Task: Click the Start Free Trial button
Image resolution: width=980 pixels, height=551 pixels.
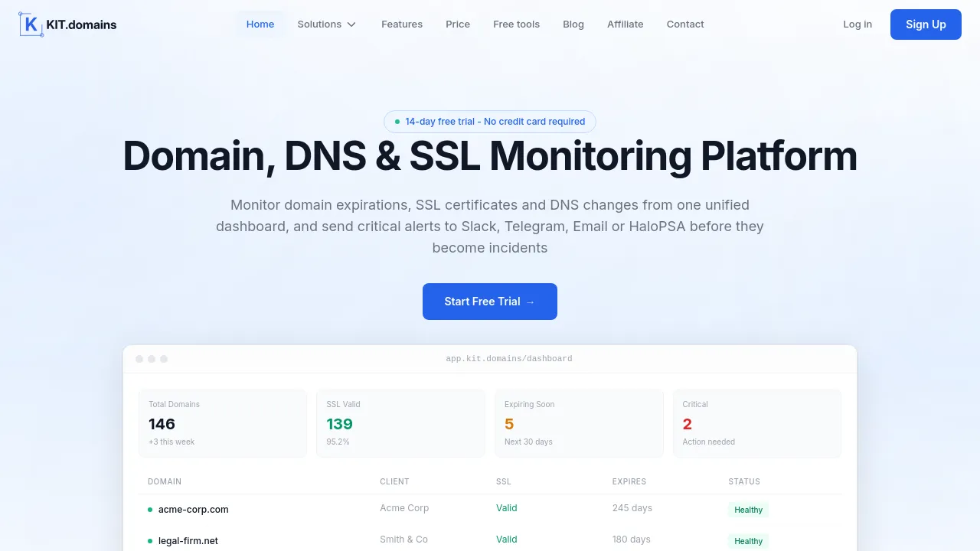Action: point(490,302)
